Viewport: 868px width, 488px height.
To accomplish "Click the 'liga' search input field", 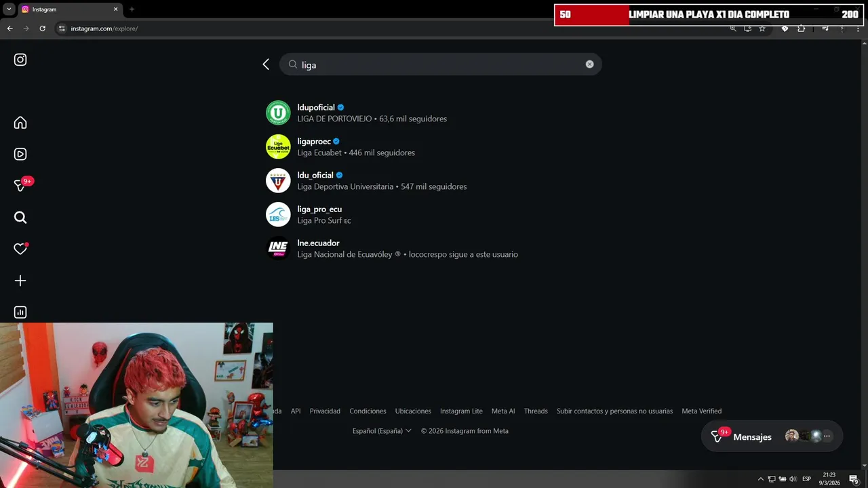I will point(440,64).
